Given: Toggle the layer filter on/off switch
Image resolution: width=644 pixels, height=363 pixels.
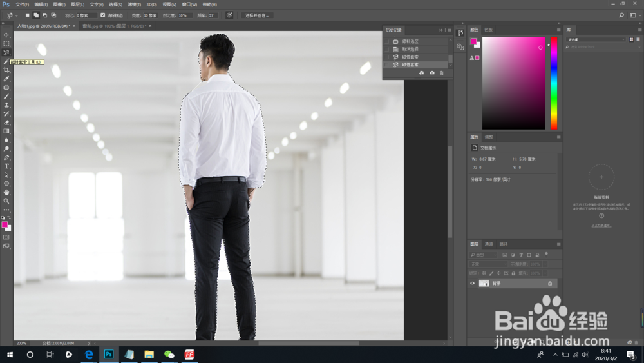Looking at the screenshot, I should click(x=546, y=254).
